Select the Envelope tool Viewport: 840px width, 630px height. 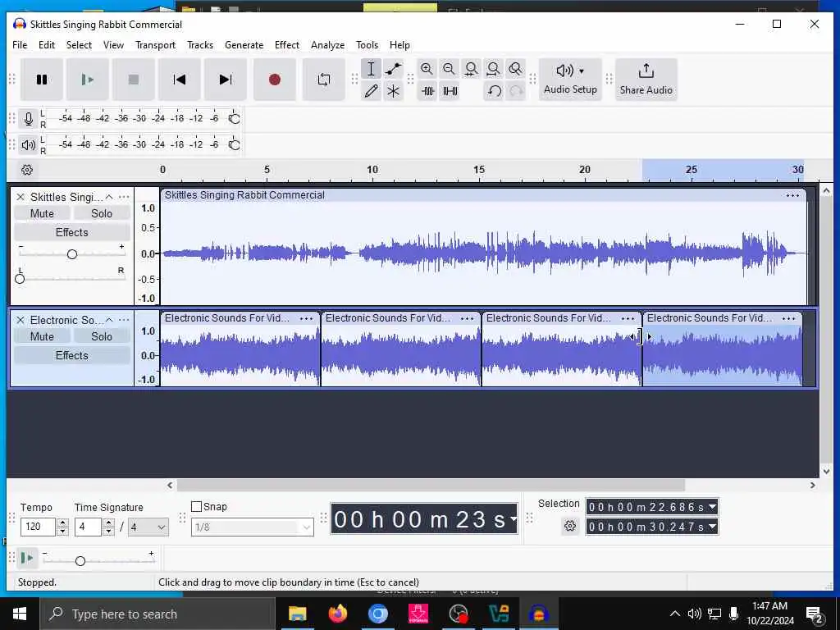click(393, 69)
